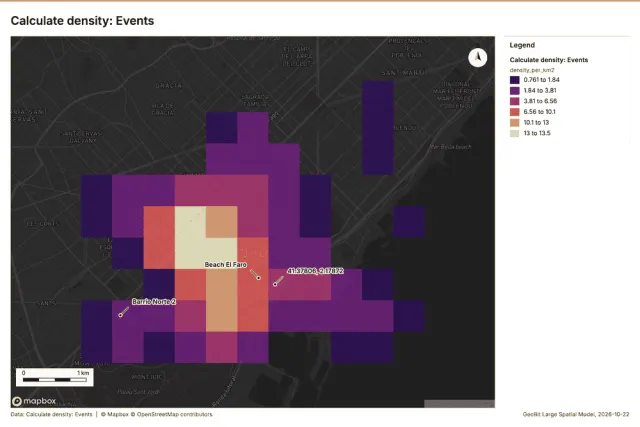Select the 10.1 to 13 legend swatch
The height and width of the screenshot is (427, 640).
(514, 122)
